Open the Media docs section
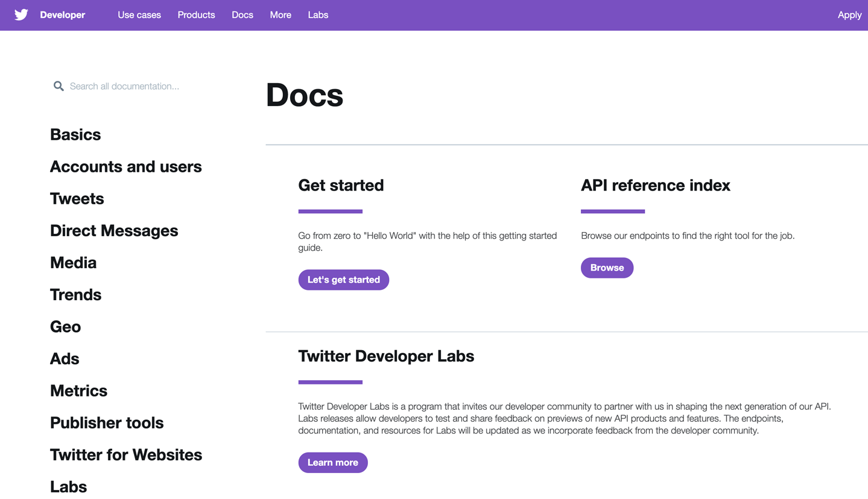This screenshot has width=868, height=499. click(74, 262)
